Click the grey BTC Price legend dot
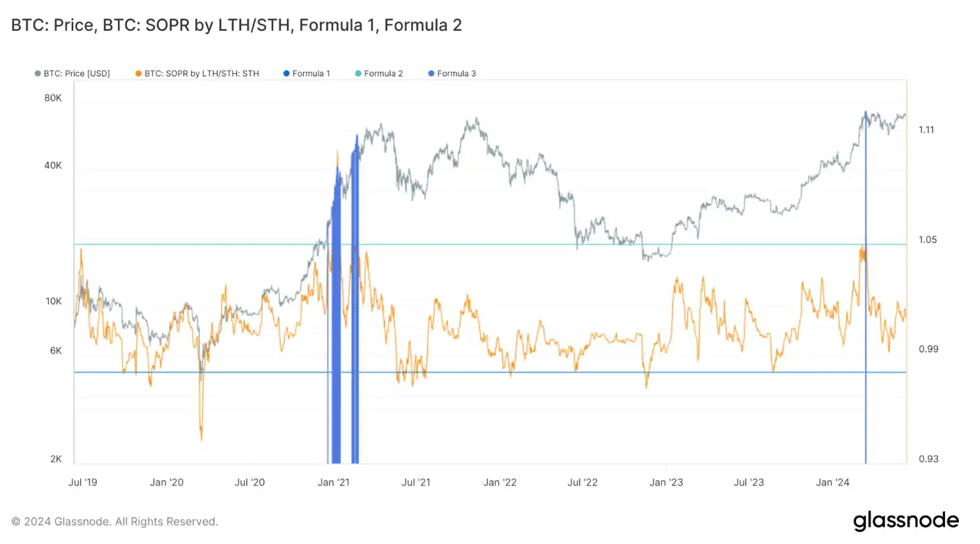The height and width of the screenshot is (544, 980). coord(38,74)
